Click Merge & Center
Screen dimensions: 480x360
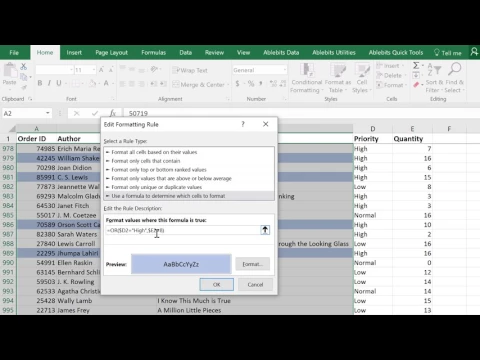pyautogui.click(x=199, y=85)
